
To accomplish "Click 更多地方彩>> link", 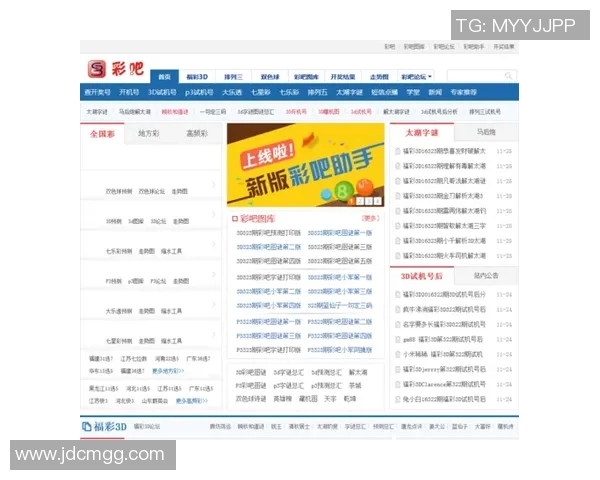I will click(x=168, y=371).
